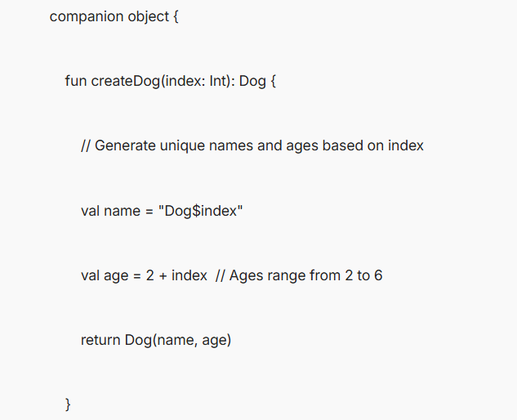Image resolution: width=517 pixels, height=420 pixels.
Task: Click 'val' before name declaration
Action: pyautogui.click(x=90, y=211)
